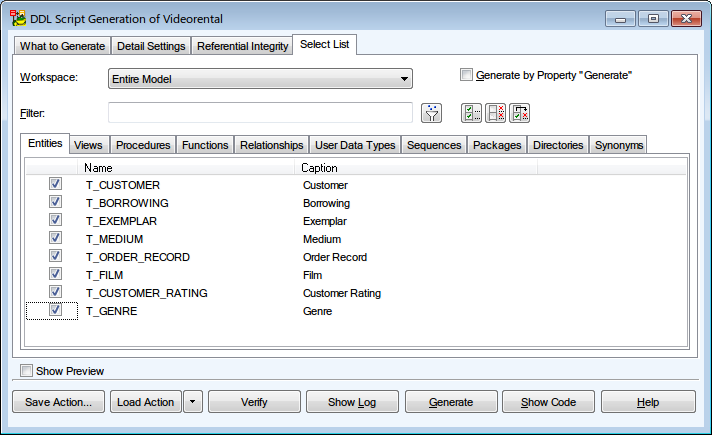Enable the Show Preview checkbox

pyautogui.click(x=26, y=371)
